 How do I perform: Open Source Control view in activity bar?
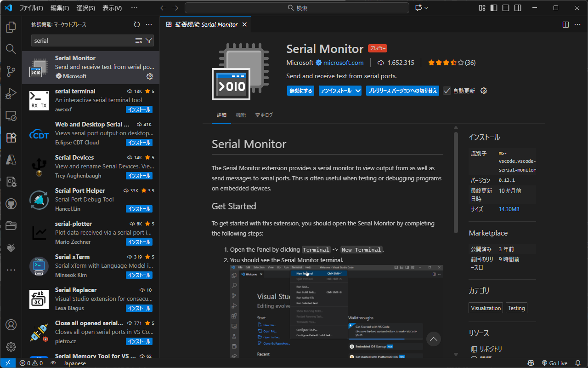[x=11, y=71]
